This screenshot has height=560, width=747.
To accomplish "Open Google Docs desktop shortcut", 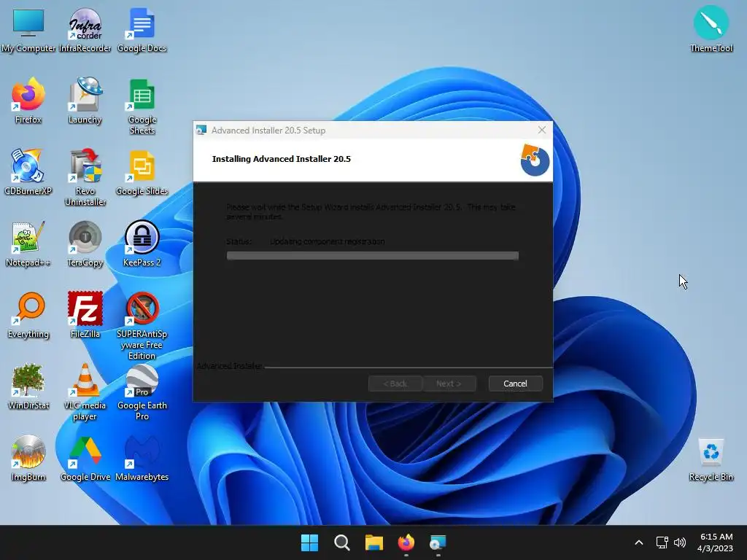I will coord(142,29).
